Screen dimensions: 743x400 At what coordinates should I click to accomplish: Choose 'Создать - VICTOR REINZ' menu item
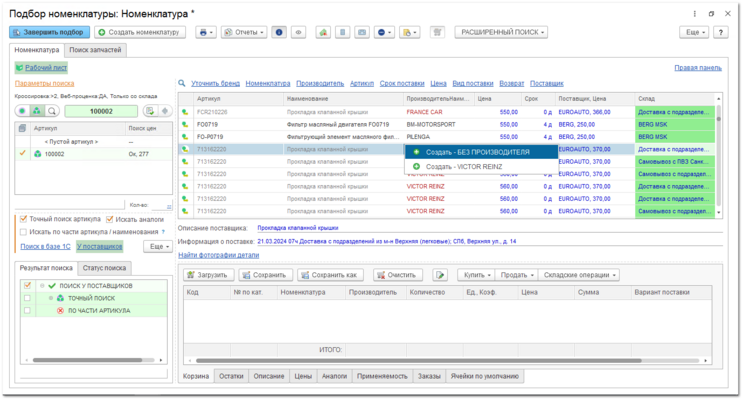[481, 167]
